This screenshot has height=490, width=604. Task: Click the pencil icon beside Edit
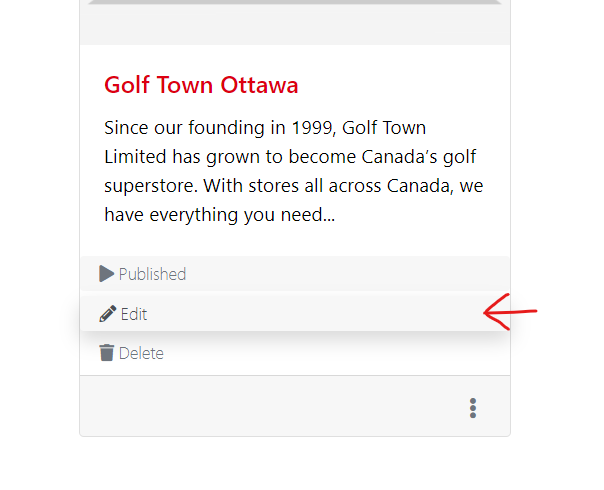click(107, 314)
